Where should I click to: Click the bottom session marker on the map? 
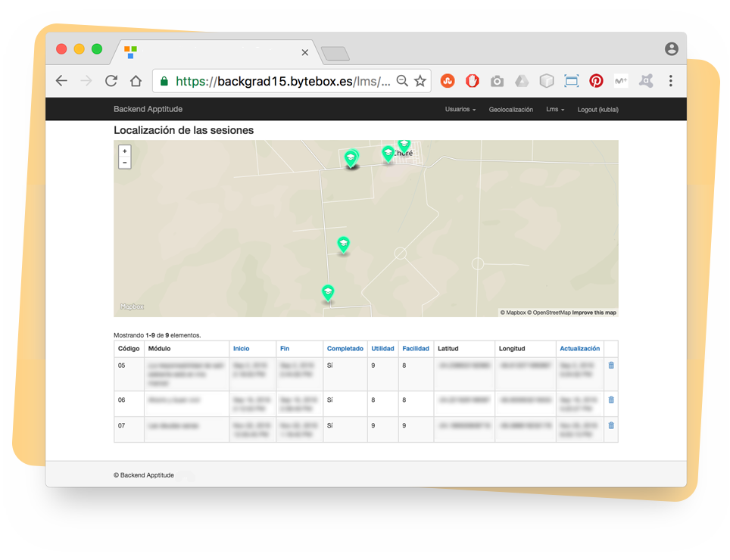click(328, 293)
